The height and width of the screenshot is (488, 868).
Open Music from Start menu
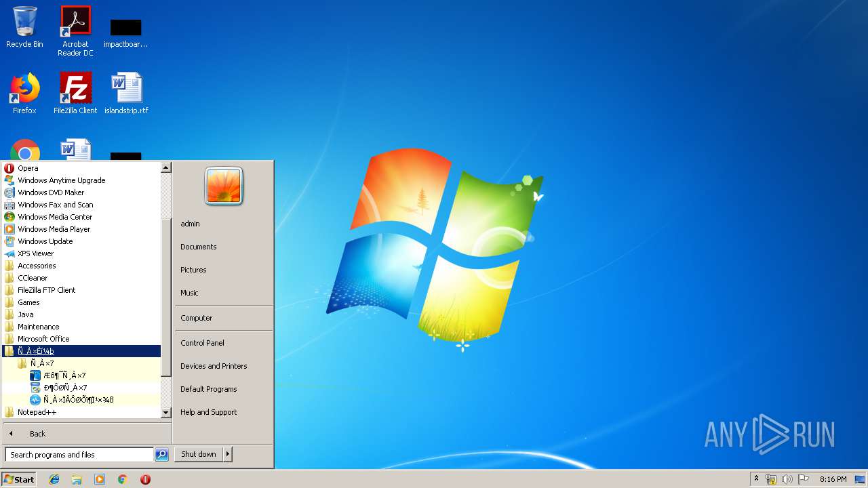click(223, 293)
